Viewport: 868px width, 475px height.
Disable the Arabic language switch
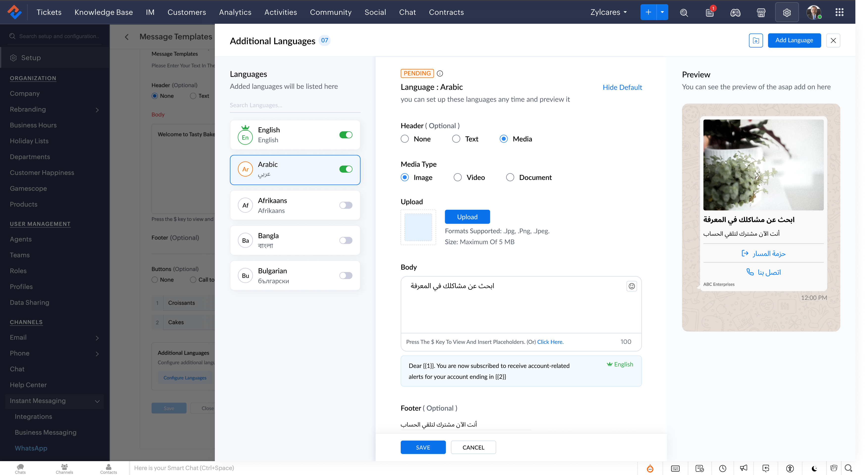coord(346,169)
